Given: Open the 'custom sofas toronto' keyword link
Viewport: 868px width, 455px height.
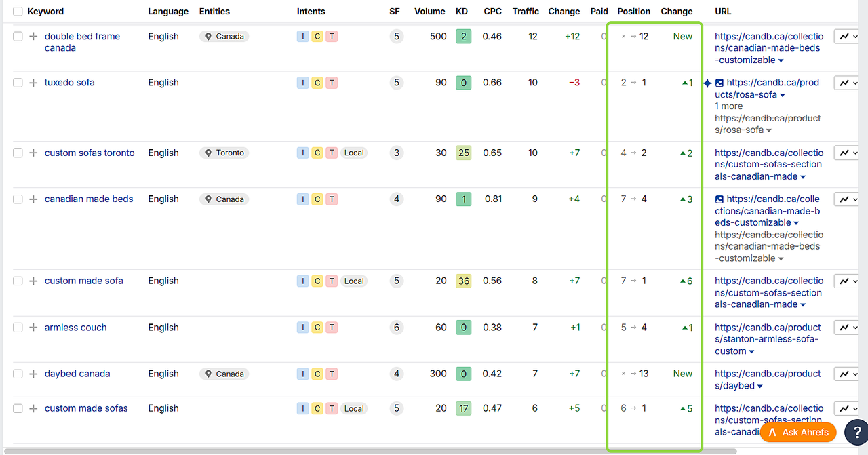Looking at the screenshot, I should pos(90,153).
